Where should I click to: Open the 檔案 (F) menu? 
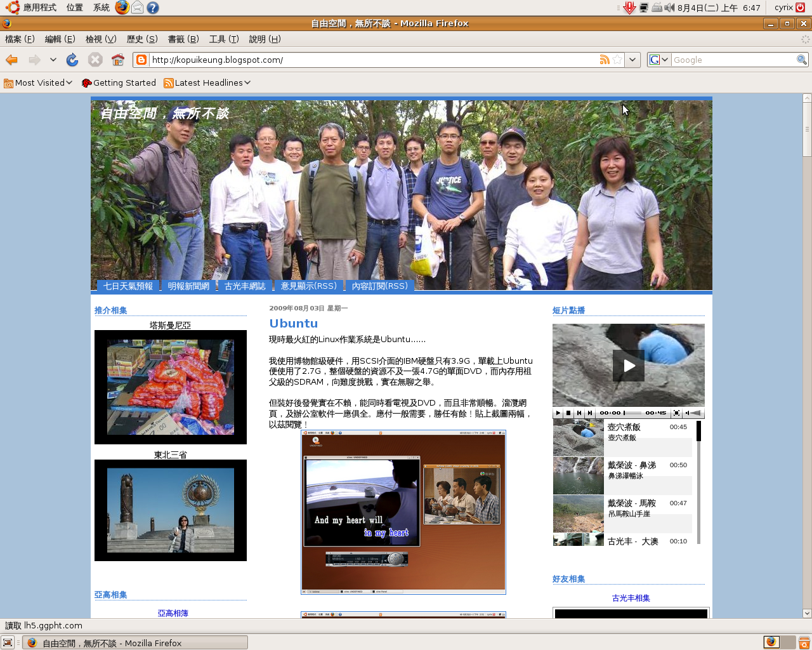(20, 39)
